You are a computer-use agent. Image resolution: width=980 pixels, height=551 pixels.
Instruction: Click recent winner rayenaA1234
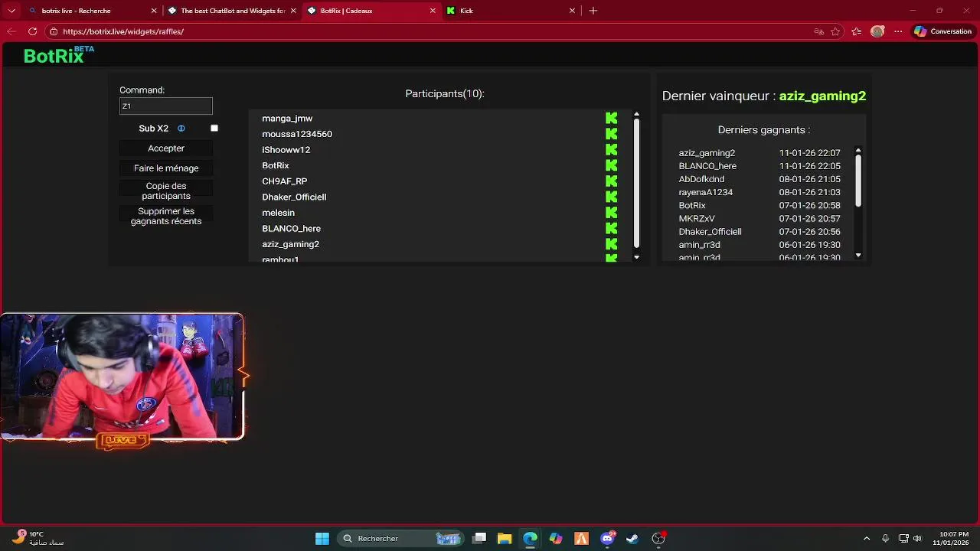click(705, 192)
